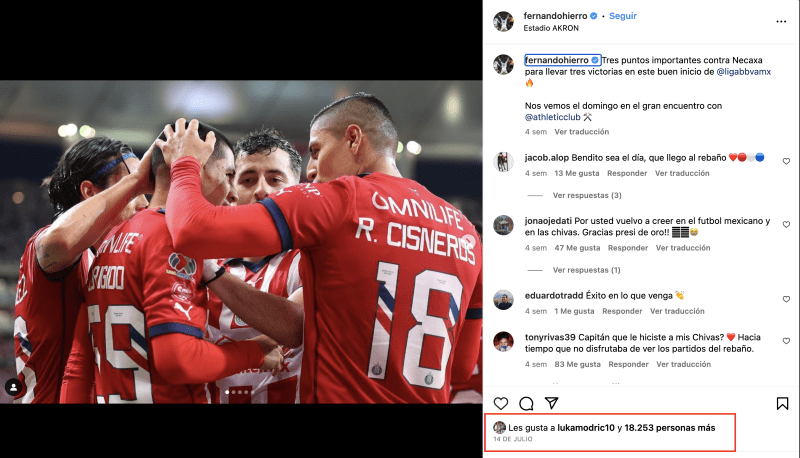This screenshot has height=458, width=800.
Task: Share post via paper plane icon
Action: pyautogui.click(x=552, y=403)
